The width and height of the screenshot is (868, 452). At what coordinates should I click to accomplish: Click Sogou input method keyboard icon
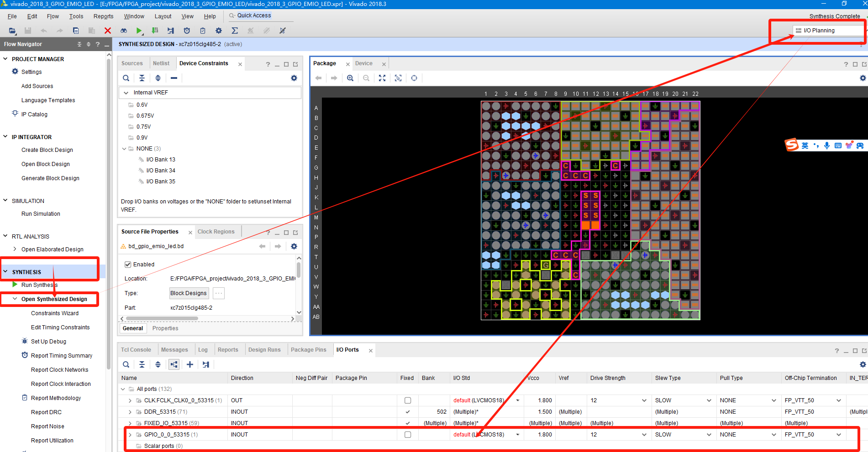pos(838,145)
